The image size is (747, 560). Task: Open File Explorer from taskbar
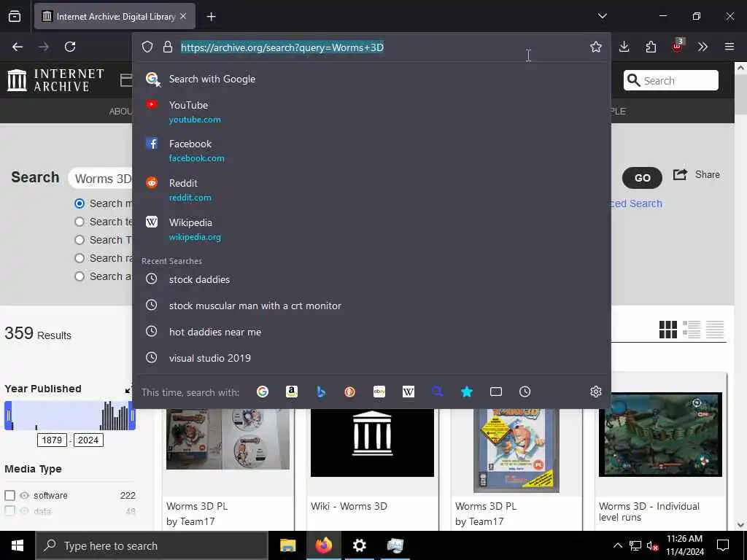coord(287,545)
